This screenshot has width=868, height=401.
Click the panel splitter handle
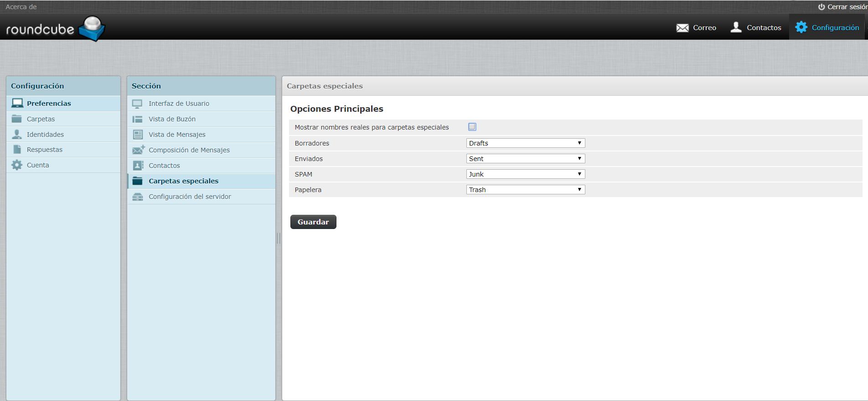(x=279, y=238)
